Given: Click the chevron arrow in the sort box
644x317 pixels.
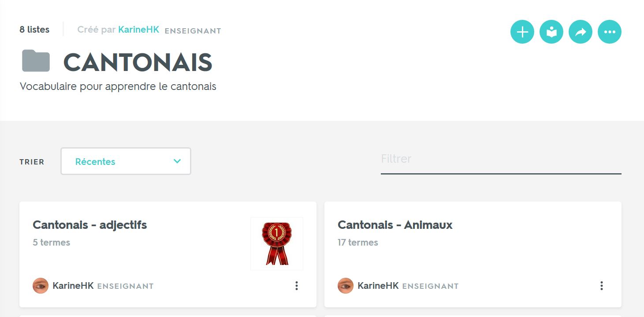Looking at the screenshot, I should [x=177, y=161].
